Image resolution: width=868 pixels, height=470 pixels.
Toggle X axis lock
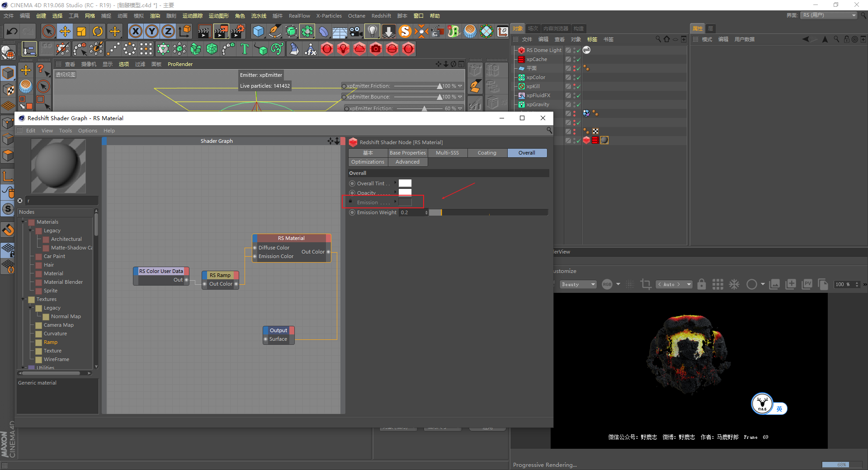click(135, 31)
